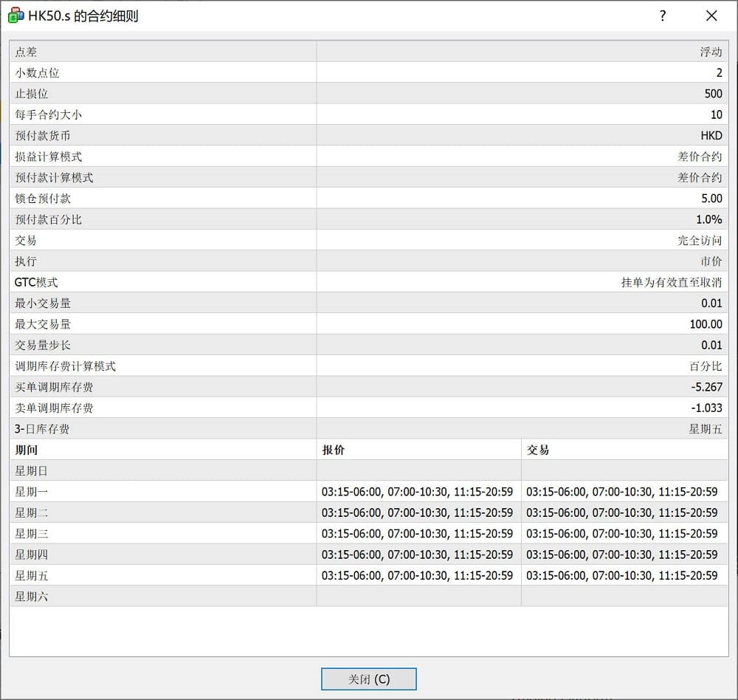738x700 pixels.
Task: Click the 报价 column header
Action: 334,450
